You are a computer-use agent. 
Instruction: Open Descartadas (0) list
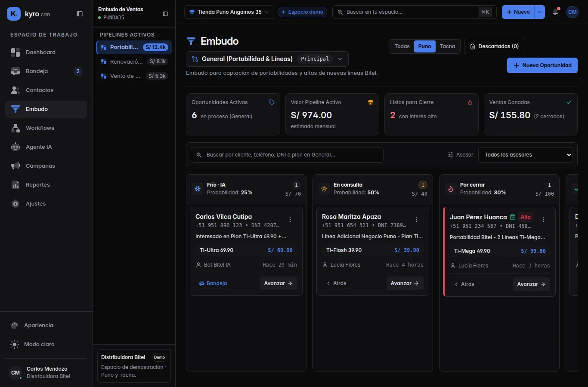pos(494,46)
